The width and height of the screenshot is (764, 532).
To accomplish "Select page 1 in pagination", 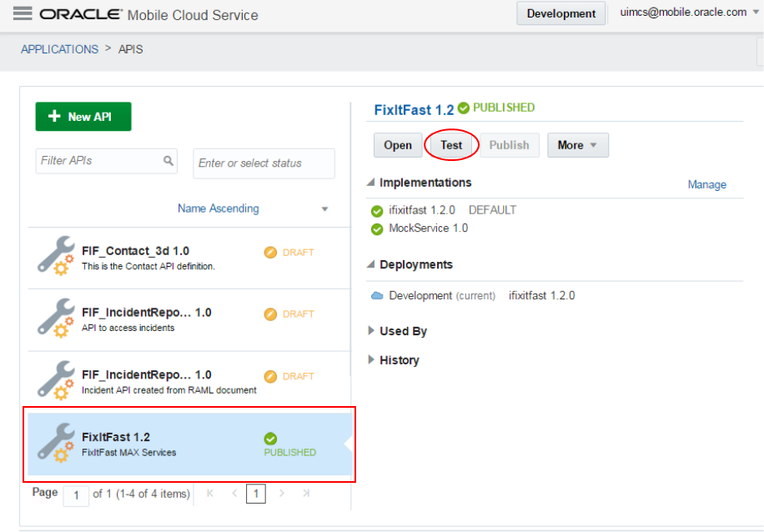I will coord(256,494).
